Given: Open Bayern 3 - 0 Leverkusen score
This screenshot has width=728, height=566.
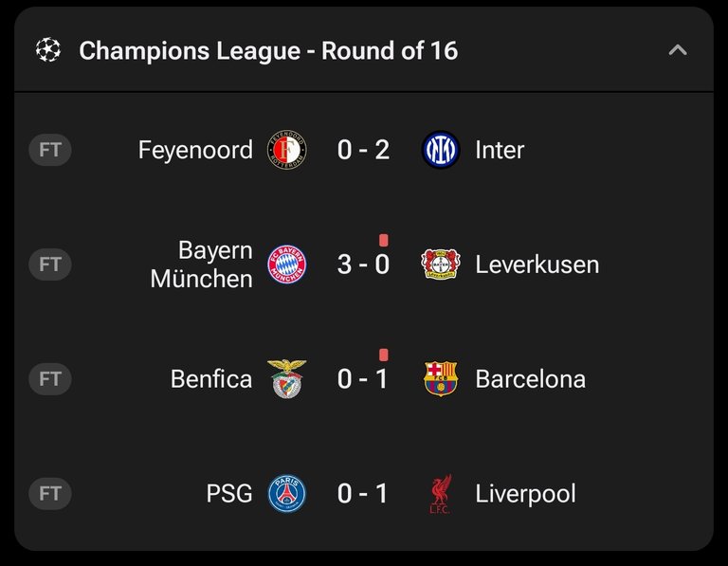Looking at the screenshot, I should pos(363,265).
